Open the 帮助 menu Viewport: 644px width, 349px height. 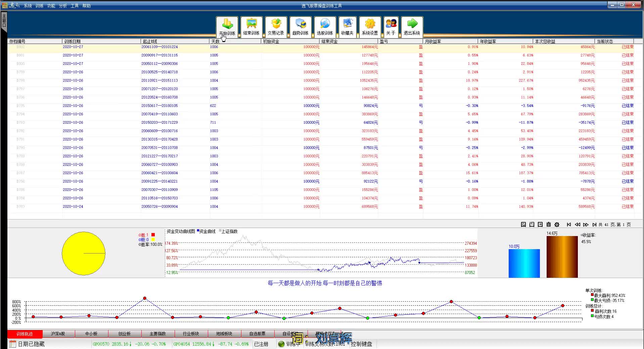coord(87,6)
